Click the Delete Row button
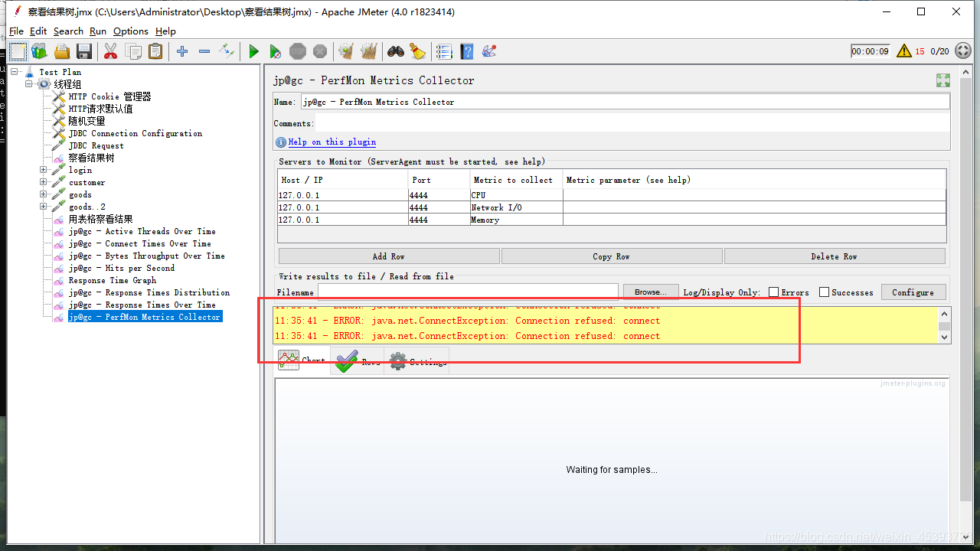 (x=834, y=256)
